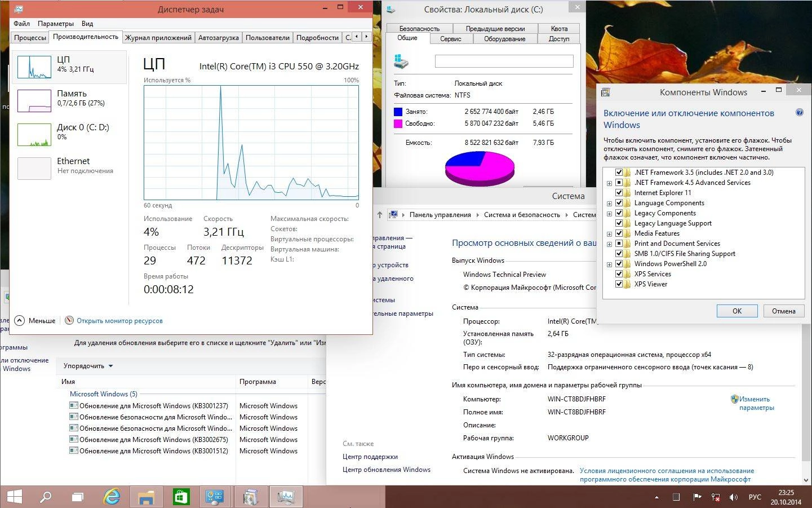Switch to the Процессы tab
The image size is (812, 508).
(x=30, y=38)
